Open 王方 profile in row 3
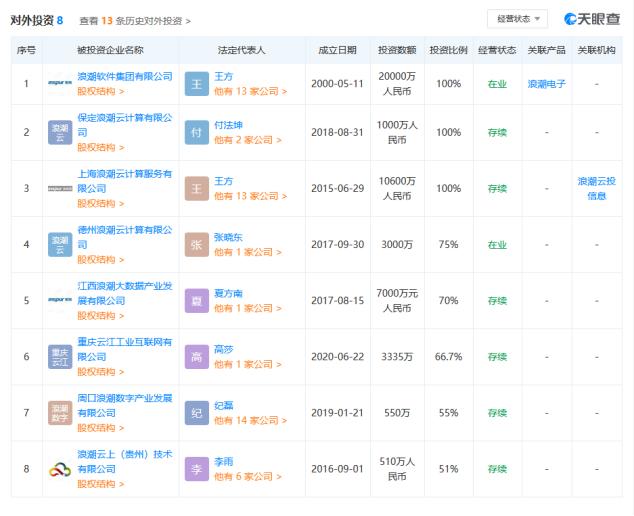The width and height of the screenshot is (634, 516). [x=224, y=181]
